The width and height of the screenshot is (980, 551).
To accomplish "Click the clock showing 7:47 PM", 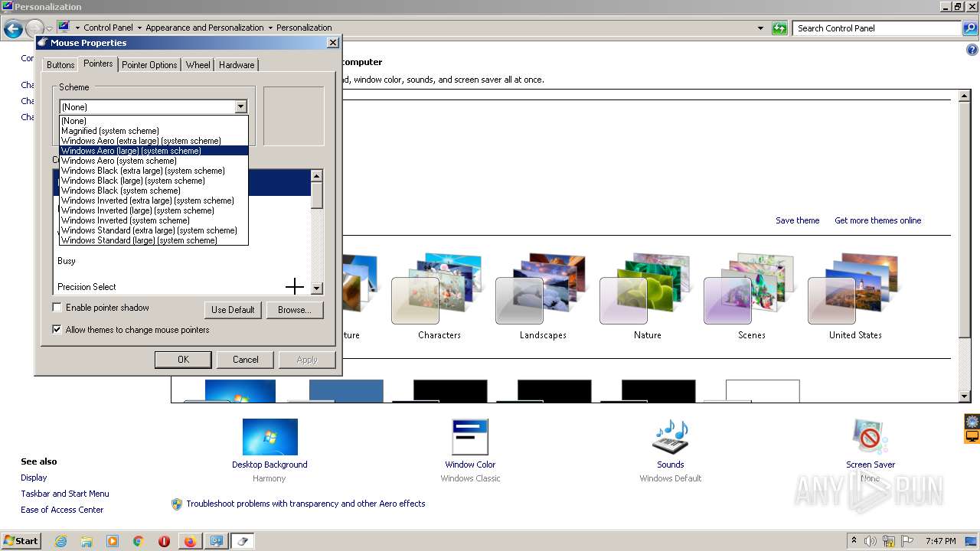I will point(941,541).
